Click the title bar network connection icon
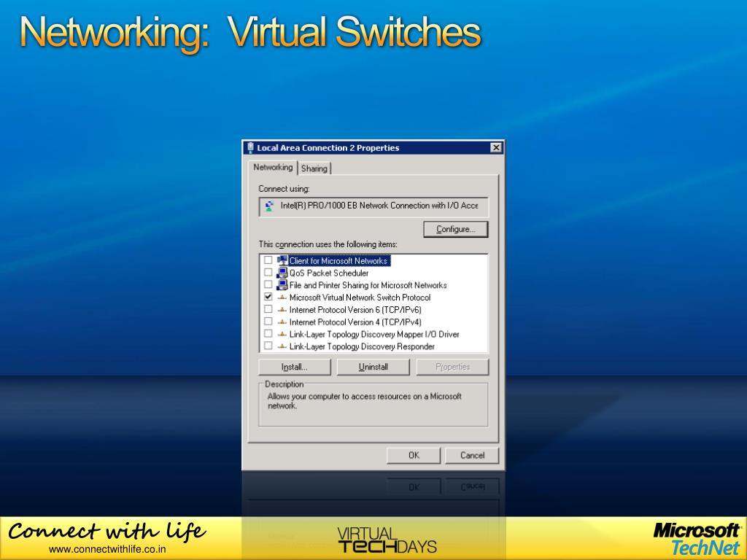Image resolution: width=747 pixels, height=560 pixels. (x=251, y=147)
